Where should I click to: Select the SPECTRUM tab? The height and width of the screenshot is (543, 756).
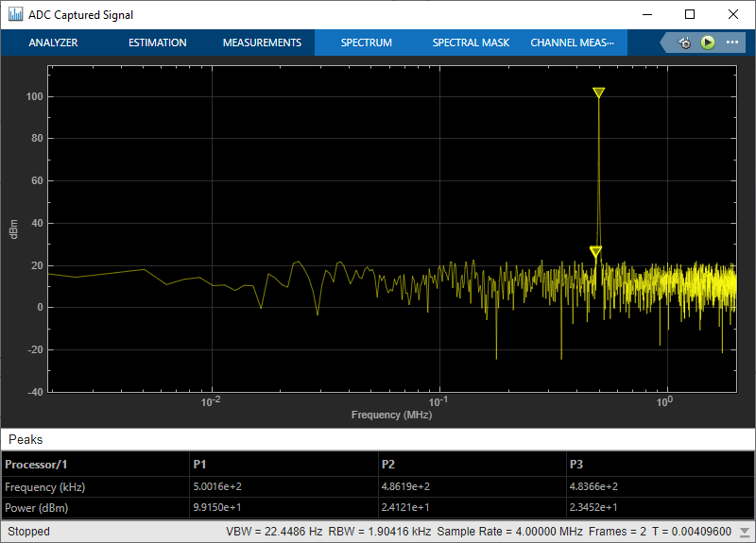click(x=366, y=42)
